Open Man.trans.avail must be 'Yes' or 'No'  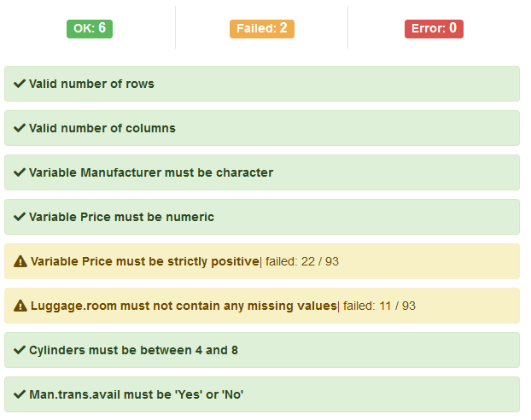(137, 394)
